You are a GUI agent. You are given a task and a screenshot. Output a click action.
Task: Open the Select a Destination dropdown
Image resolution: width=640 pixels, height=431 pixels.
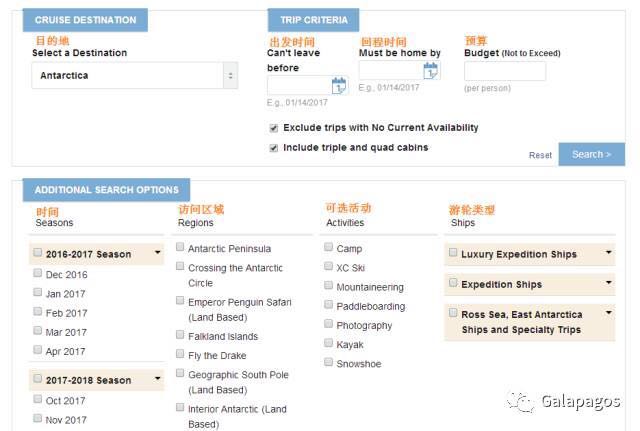click(135, 76)
